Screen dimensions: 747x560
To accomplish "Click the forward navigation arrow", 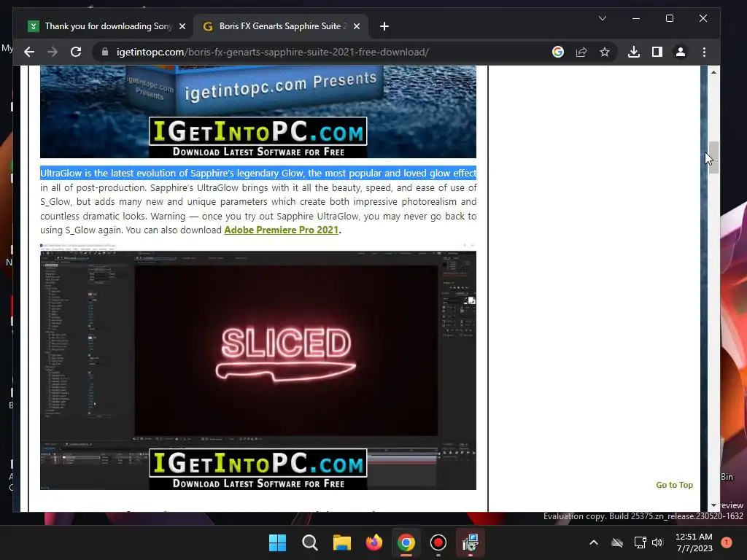I will click(53, 52).
